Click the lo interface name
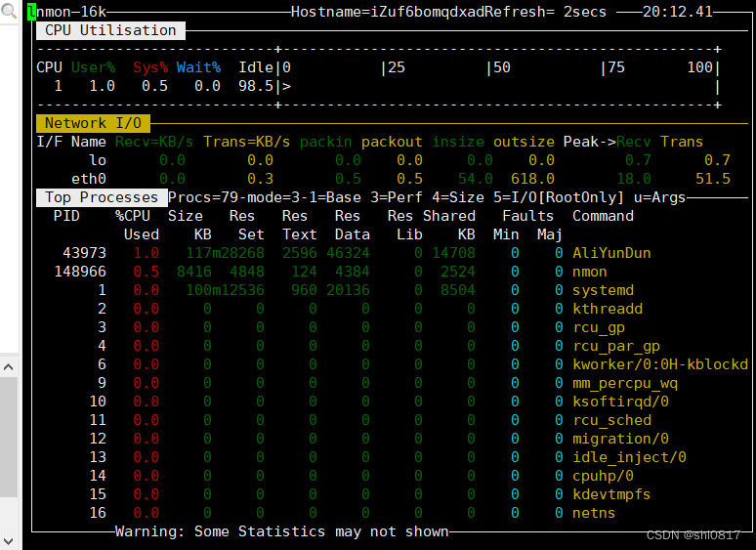The height and width of the screenshot is (550, 756). point(98,160)
